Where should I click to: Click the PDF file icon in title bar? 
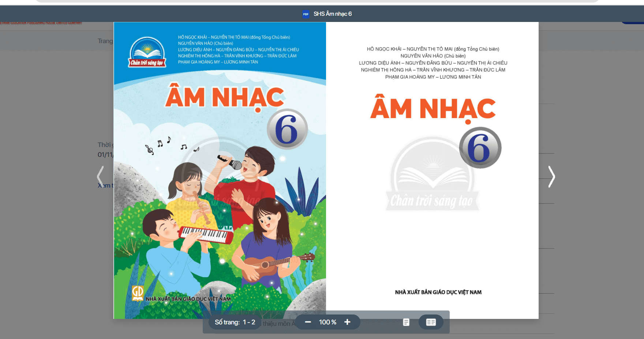(x=306, y=14)
